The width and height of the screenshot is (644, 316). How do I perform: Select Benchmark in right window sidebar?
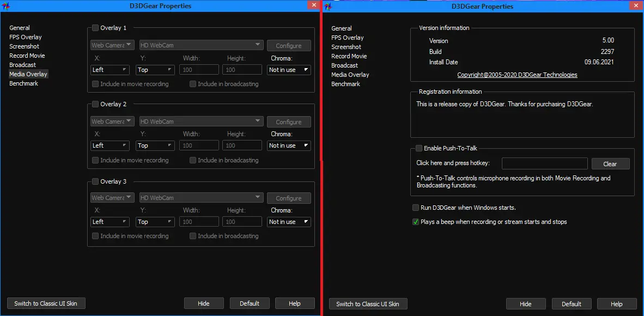tap(346, 84)
